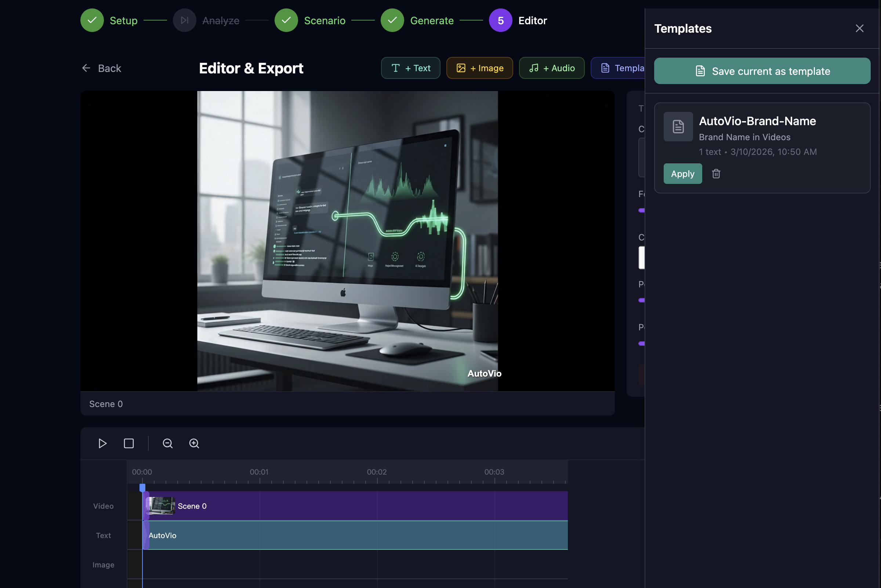
Task: Add an image with + Image
Action: click(479, 68)
